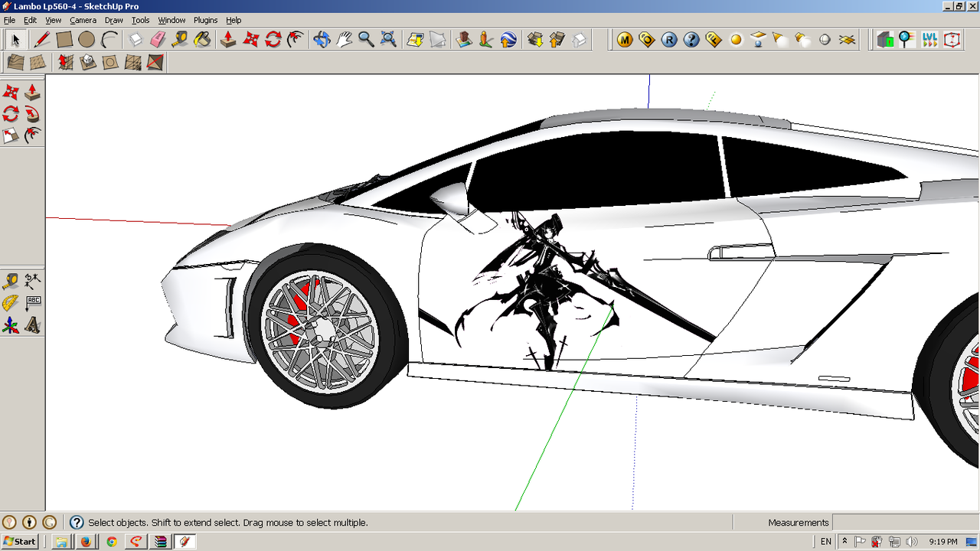Select Push/Pull in left palette

33,93
